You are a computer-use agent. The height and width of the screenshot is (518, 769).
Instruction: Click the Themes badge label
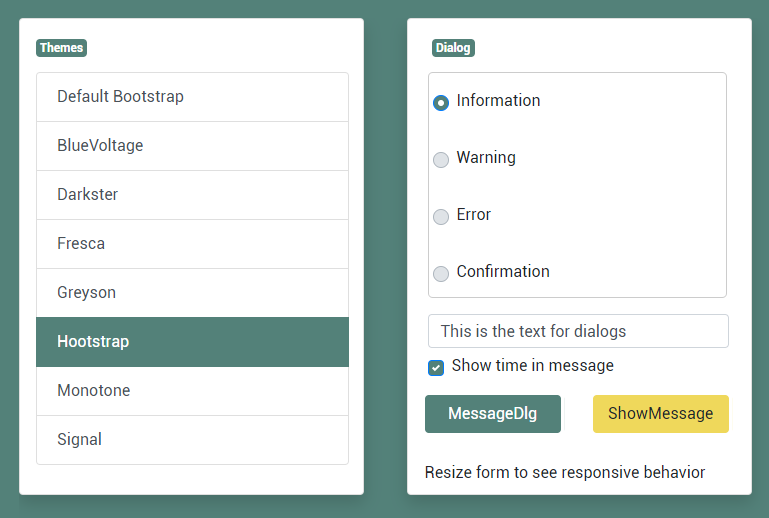(61, 48)
